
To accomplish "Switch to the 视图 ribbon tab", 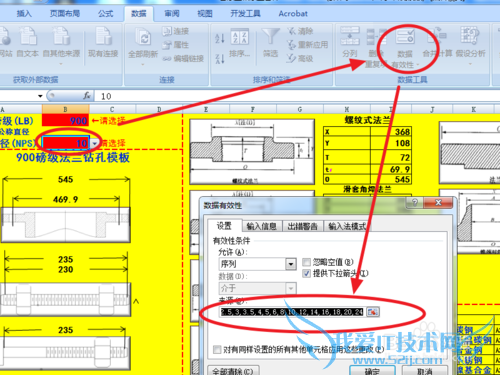I will [x=205, y=14].
